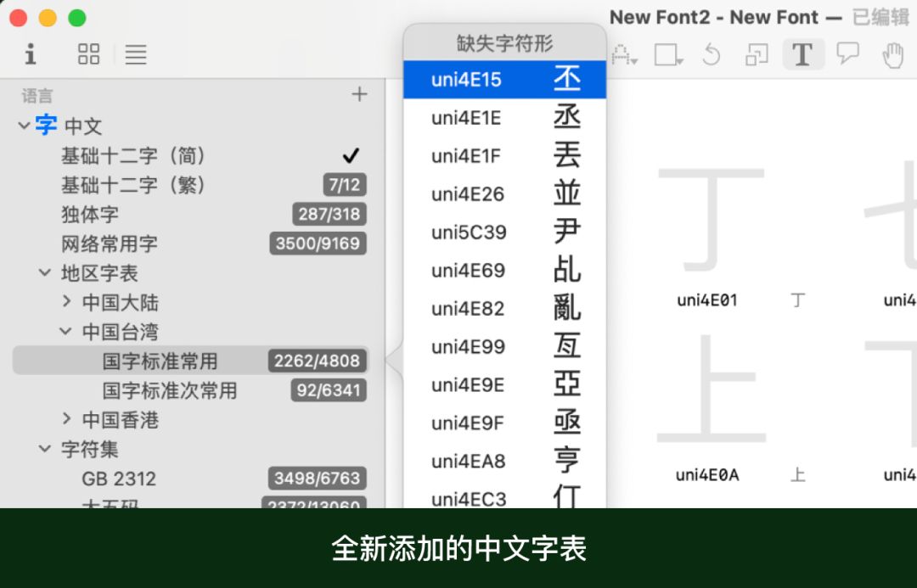The width and height of the screenshot is (917, 588).
Task: Select the Scale tool
Action: [756, 54]
